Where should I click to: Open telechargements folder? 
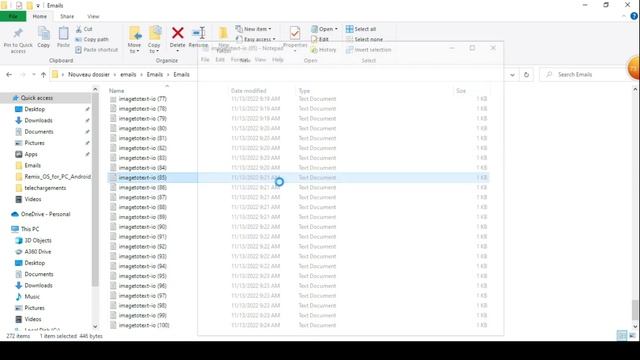[x=45, y=188]
